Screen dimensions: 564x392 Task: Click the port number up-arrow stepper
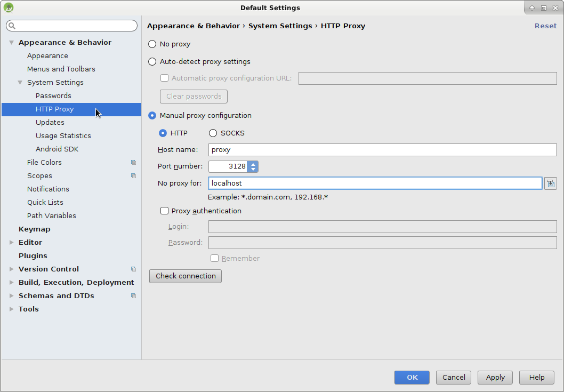point(253,163)
